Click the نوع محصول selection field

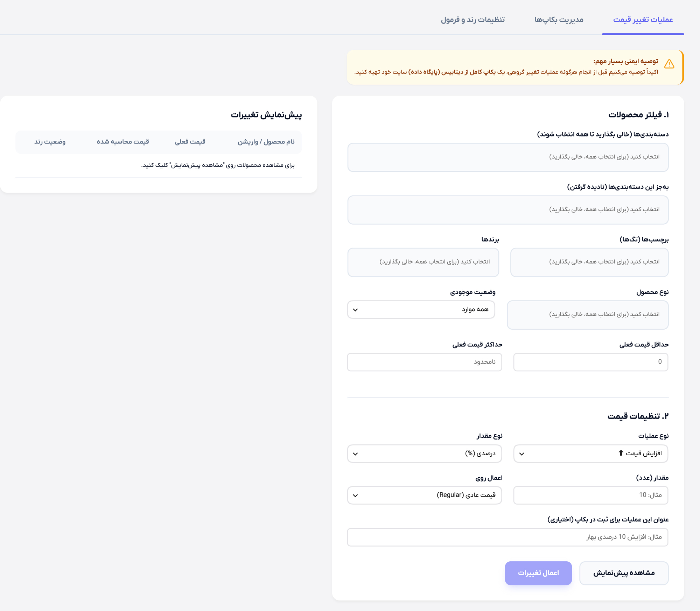(588, 315)
